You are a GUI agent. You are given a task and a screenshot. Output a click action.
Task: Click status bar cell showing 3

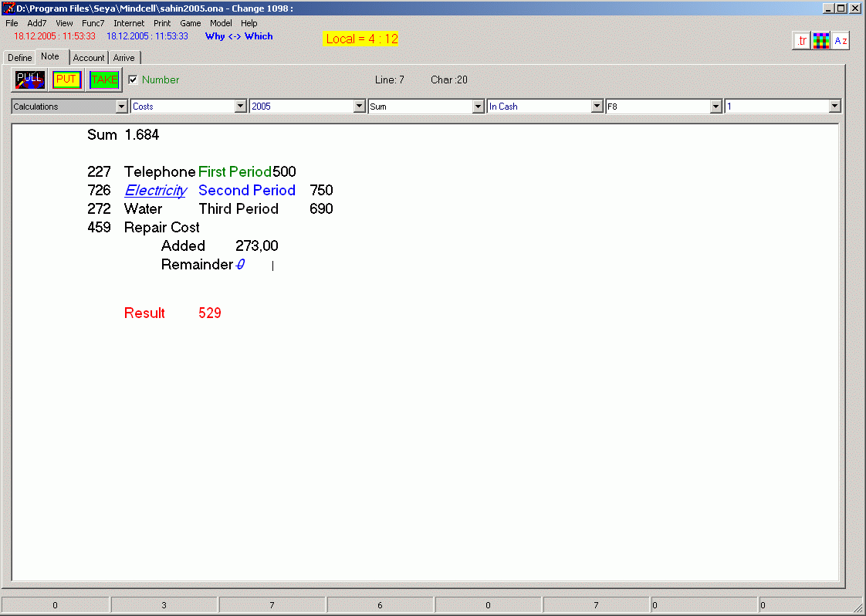coord(164,605)
